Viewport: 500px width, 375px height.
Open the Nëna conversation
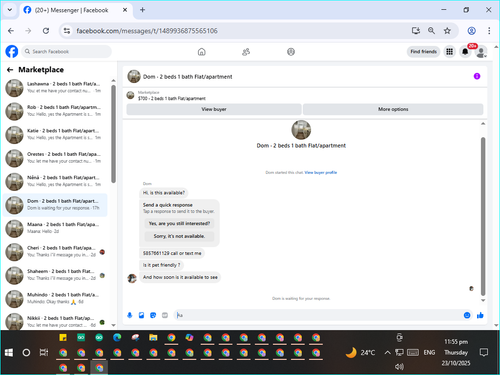55,181
